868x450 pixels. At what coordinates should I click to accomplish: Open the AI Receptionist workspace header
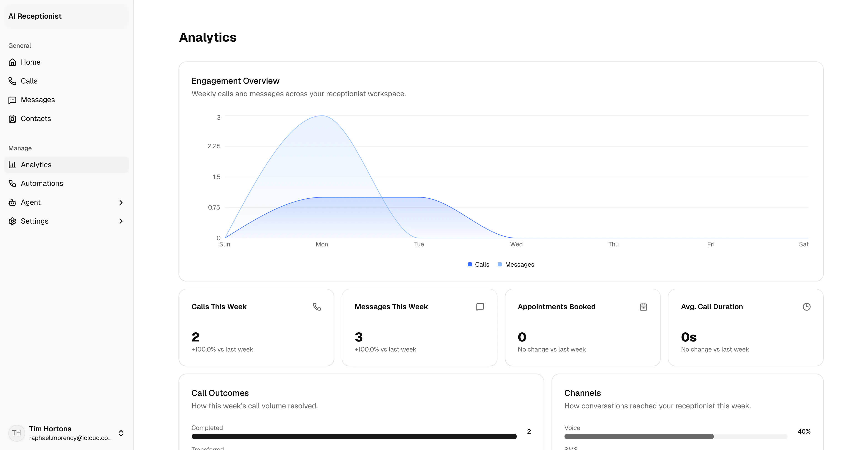(x=35, y=16)
